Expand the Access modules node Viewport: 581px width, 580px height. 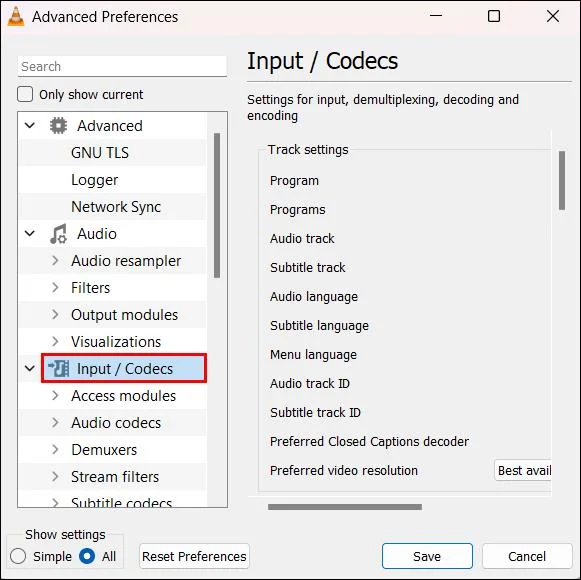tap(55, 395)
